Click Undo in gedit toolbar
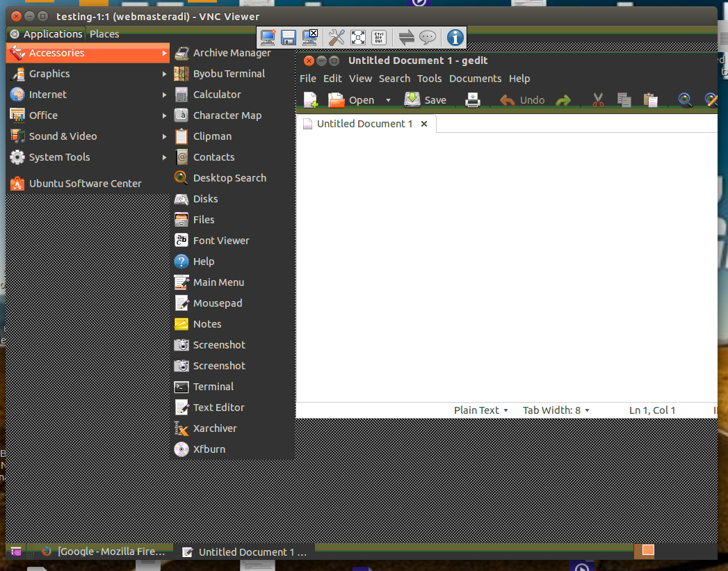728x571 pixels. click(522, 100)
